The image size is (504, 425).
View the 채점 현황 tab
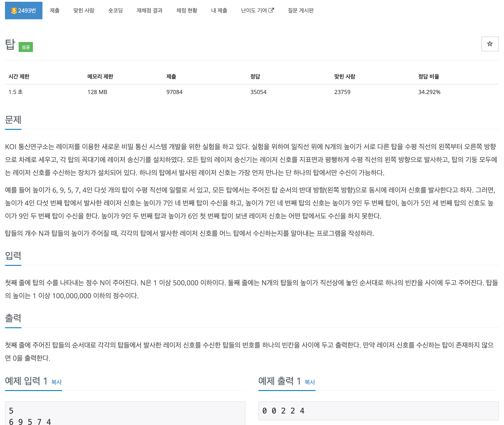187,11
